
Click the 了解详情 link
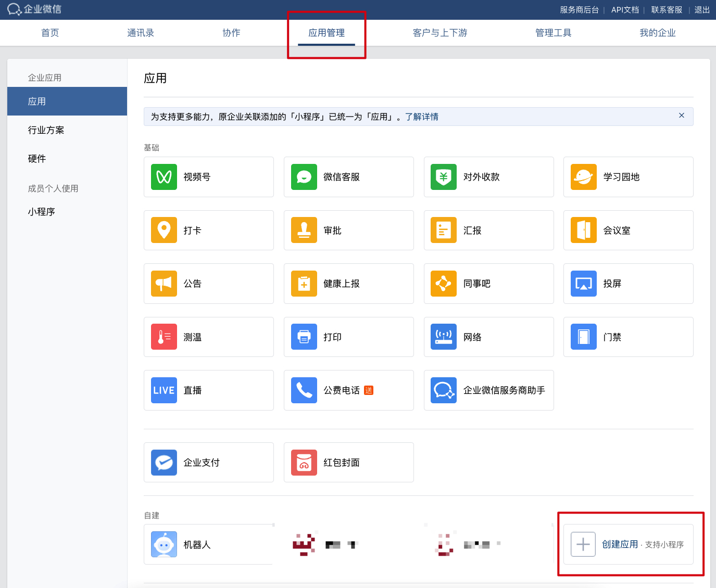(x=422, y=117)
